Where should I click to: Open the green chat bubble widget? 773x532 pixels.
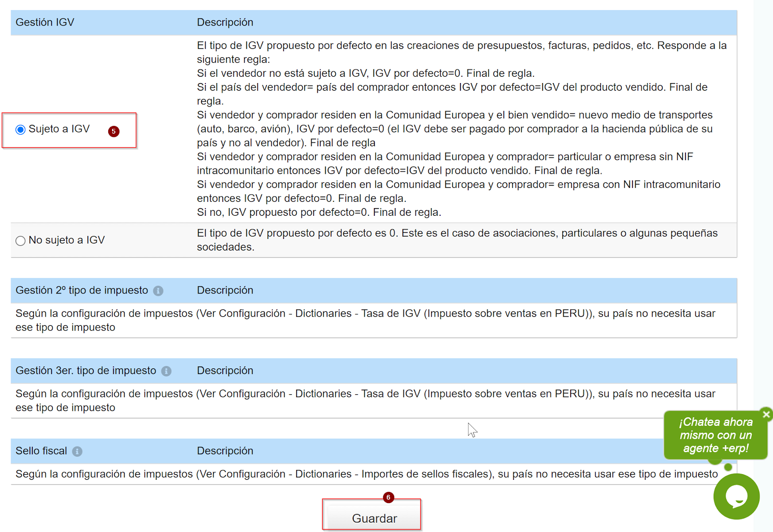(736, 496)
